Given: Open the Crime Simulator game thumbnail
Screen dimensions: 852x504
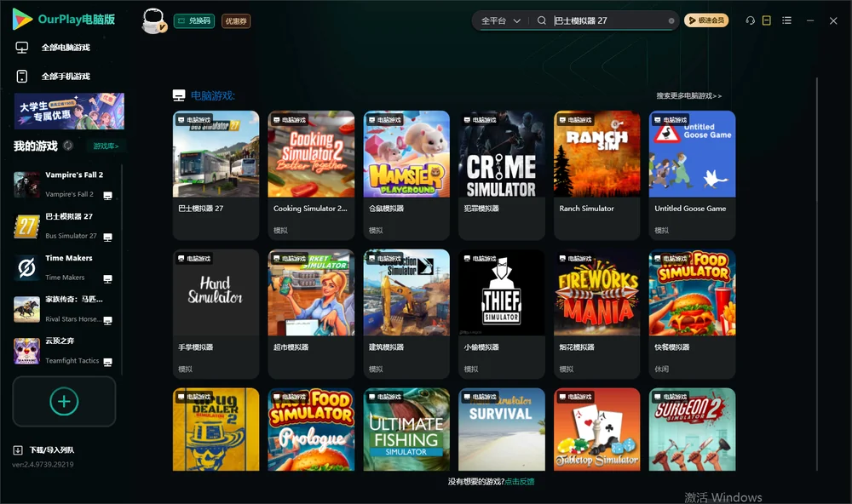Looking at the screenshot, I should pyautogui.click(x=502, y=154).
